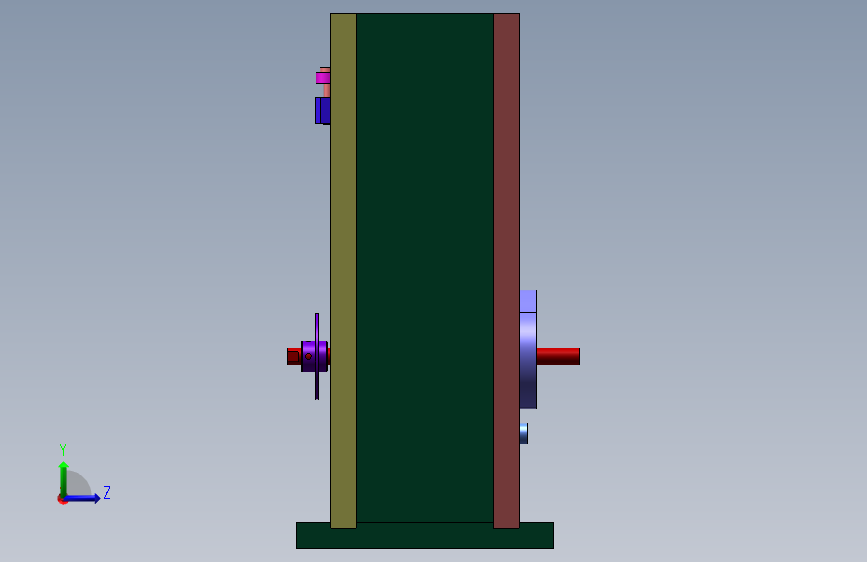This screenshot has height=562, width=867.
Task: Select the dark red shaft end on left
Action: tap(294, 356)
